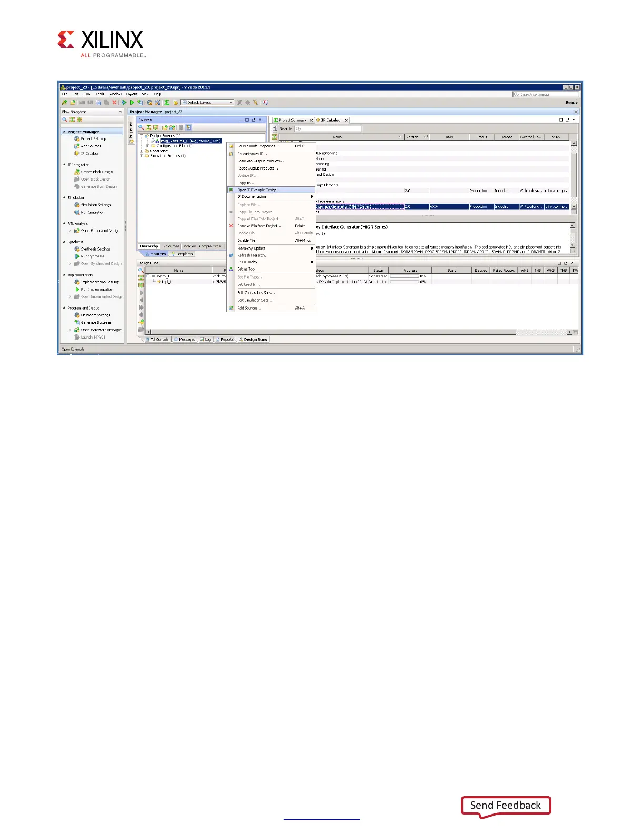
Task: Select mig_7series_0 in Sources tree
Action: point(191,141)
